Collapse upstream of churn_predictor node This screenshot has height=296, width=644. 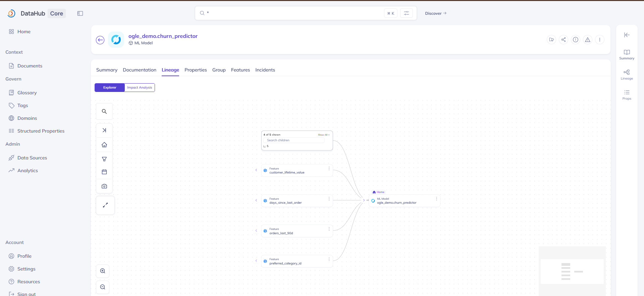point(364,200)
